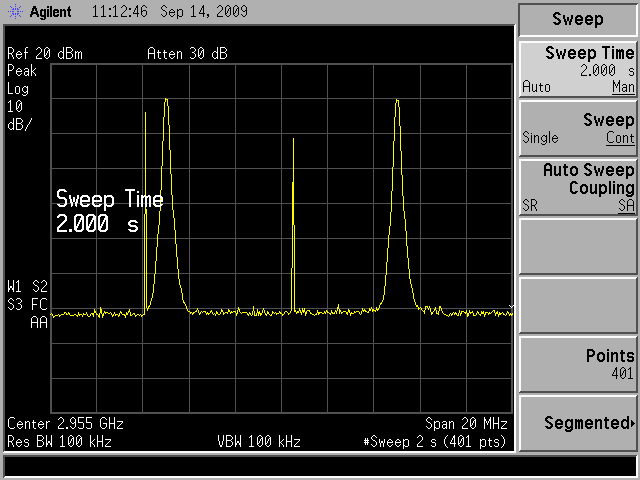Select SR auto sweep coupling

pos(530,205)
